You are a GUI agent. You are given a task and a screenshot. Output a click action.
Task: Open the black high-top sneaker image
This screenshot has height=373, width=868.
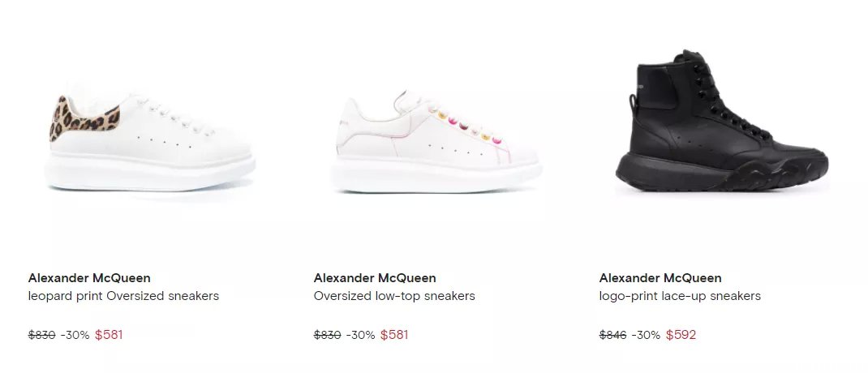click(722, 121)
